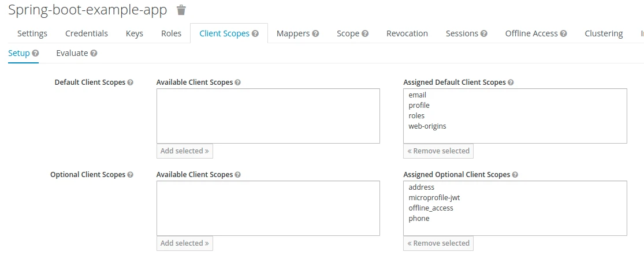Image resolution: width=644 pixels, height=259 pixels.
Task: Switch to the Scope tab
Action: (x=348, y=33)
